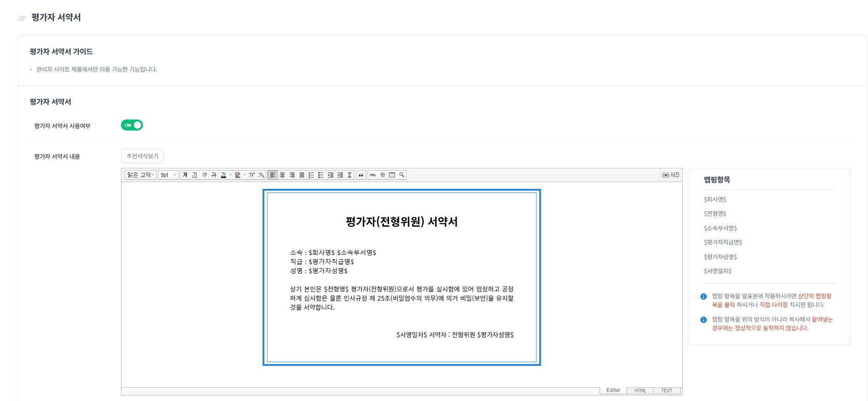The image size is (868, 401).
Task: Toggle 평가자 서약서 사용여부 switch off
Action: point(132,125)
